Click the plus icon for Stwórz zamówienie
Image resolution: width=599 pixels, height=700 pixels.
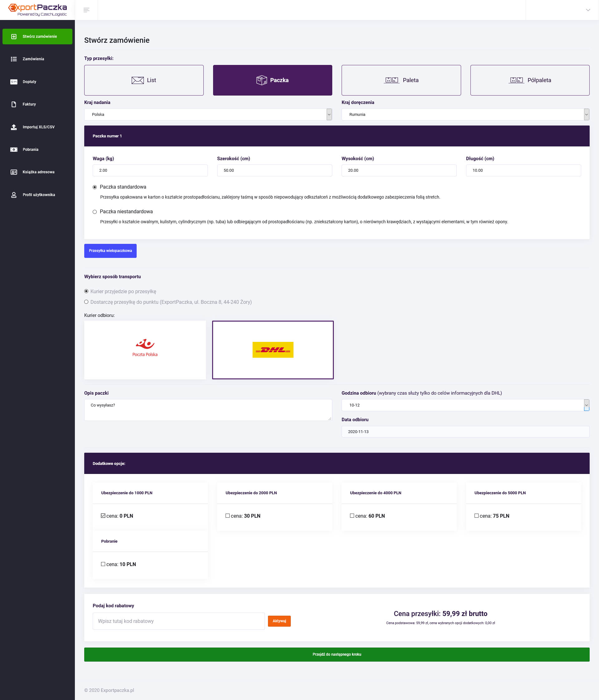point(14,37)
